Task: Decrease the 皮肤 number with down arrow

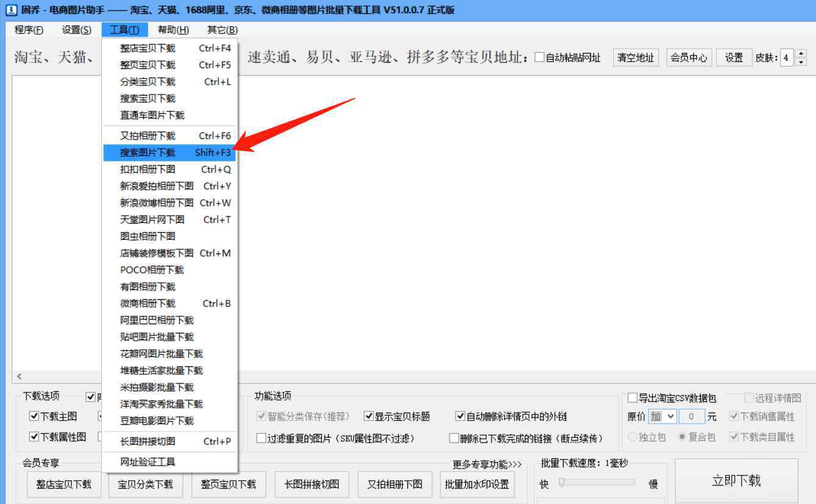Action: 801,62
